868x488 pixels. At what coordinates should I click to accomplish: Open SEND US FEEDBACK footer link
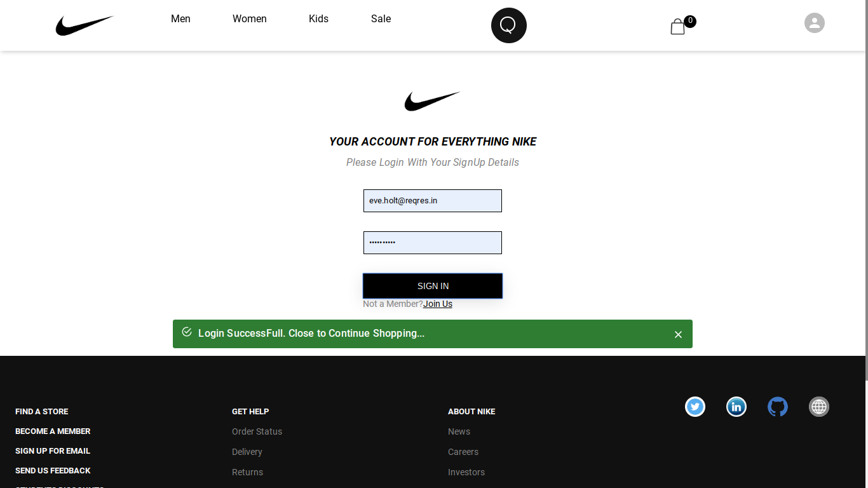coord(53,471)
